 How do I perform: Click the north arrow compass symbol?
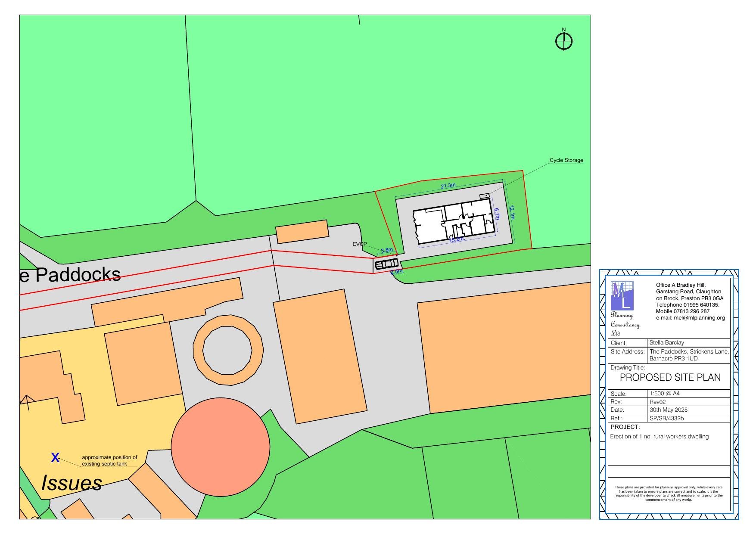pos(563,41)
